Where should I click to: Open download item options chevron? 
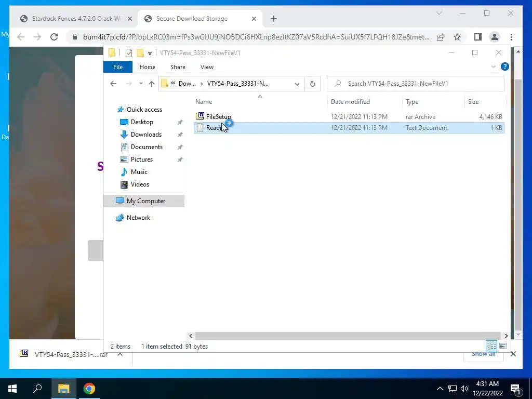pos(120,354)
